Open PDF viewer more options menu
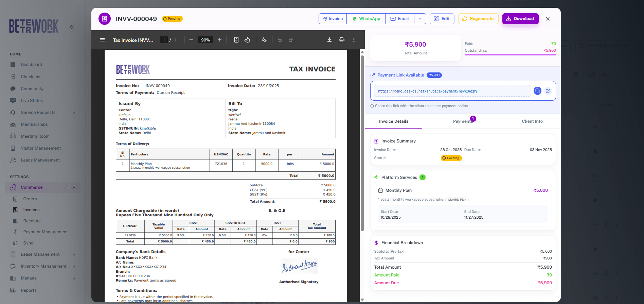Screen dimensions: 644x304 tap(354, 40)
